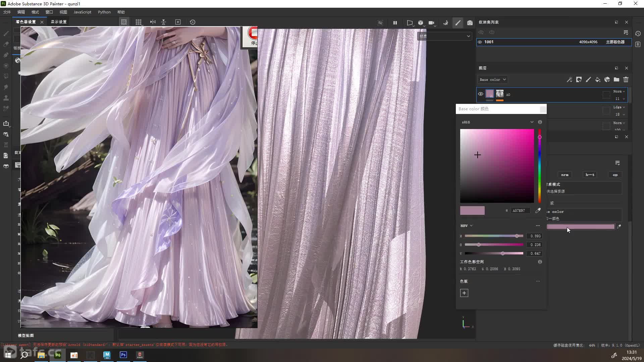Add effect with the magic wand icon
Image resolution: width=644 pixels, height=362 pixels.
(570, 80)
